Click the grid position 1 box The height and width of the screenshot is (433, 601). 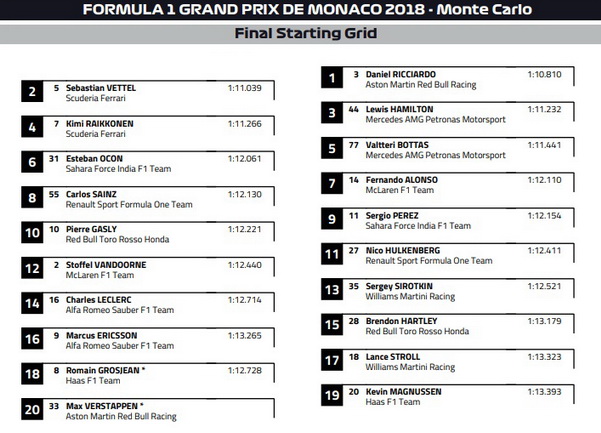[x=332, y=78]
